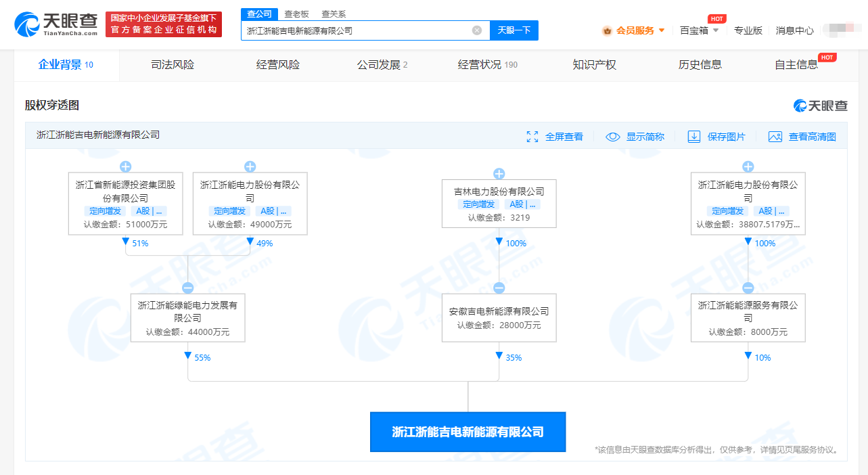Open the 浙江浙能绿能电力发展有限公司 node
The width and height of the screenshot is (868, 475).
pyautogui.click(x=187, y=318)
